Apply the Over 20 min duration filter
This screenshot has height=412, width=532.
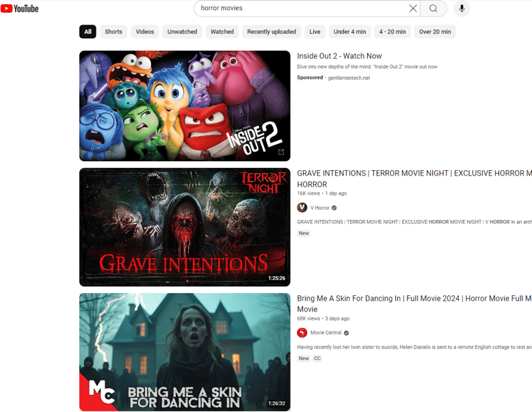434,31
